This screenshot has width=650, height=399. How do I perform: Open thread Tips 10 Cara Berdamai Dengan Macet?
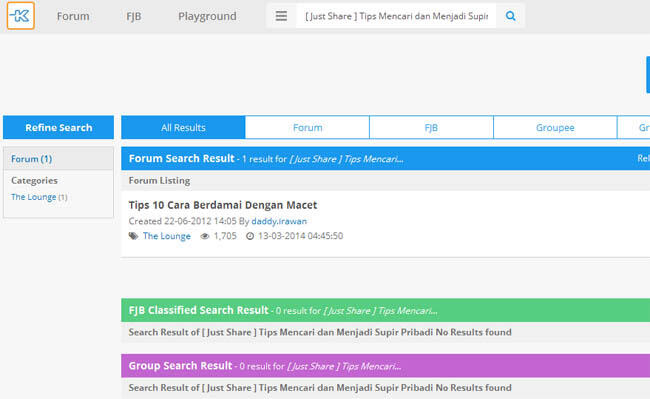223,205
